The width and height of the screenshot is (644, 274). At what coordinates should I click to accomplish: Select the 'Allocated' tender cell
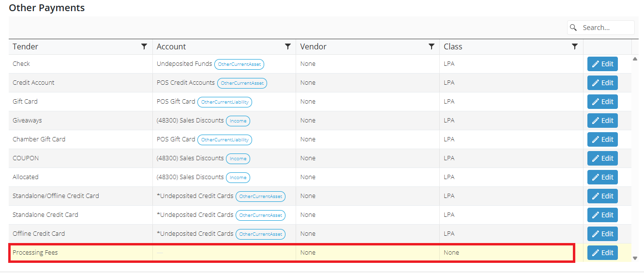[x=80, y=177]
